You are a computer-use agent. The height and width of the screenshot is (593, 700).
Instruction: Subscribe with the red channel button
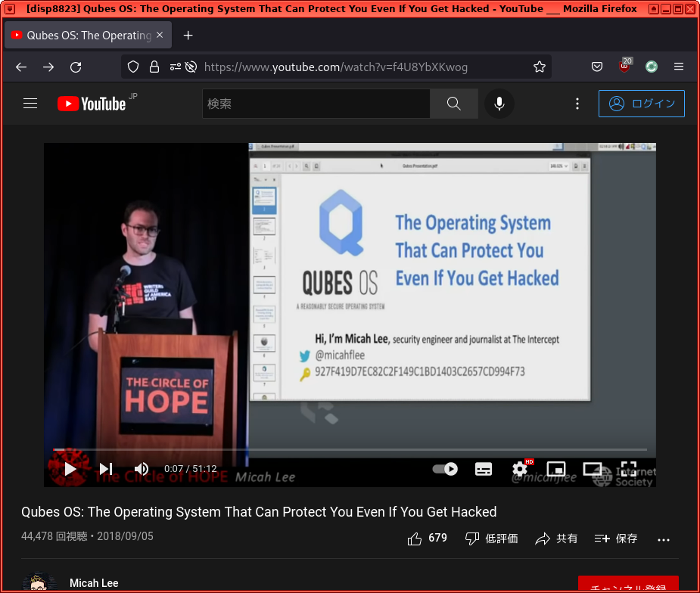628,584
